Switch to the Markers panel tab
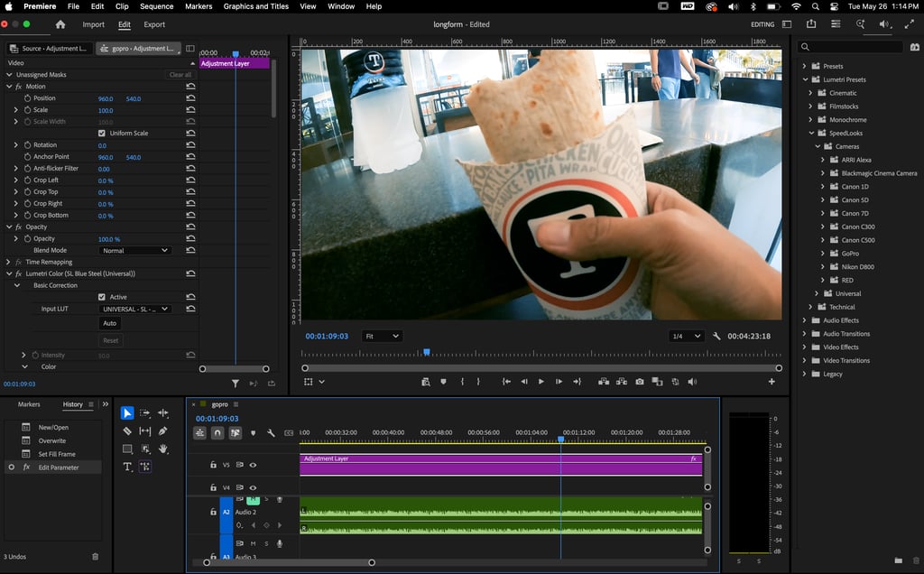This screenshot has width=924, height=574. pyautogui.click(x=29, y=404)
